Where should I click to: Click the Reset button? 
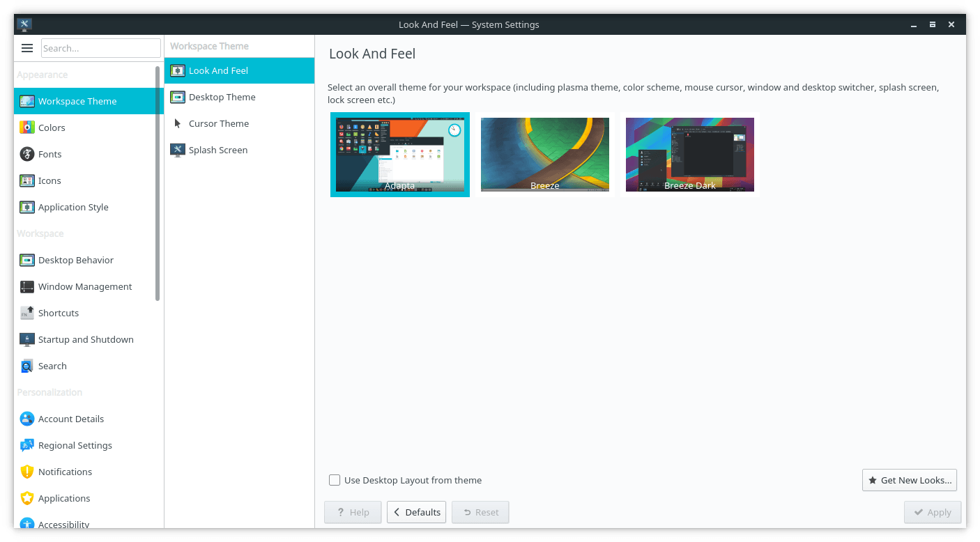pyautogui.click(x=480, y=512)
